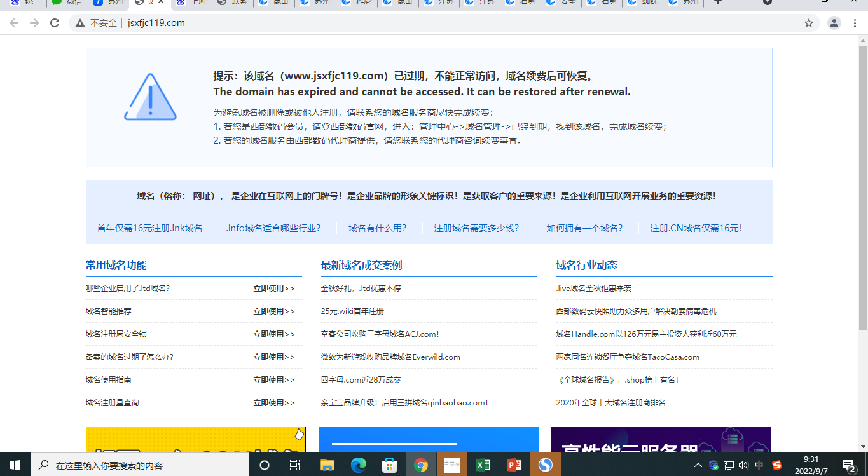Click the back navigation arrow
Screen dimensions: 868x476
(14, 23)
